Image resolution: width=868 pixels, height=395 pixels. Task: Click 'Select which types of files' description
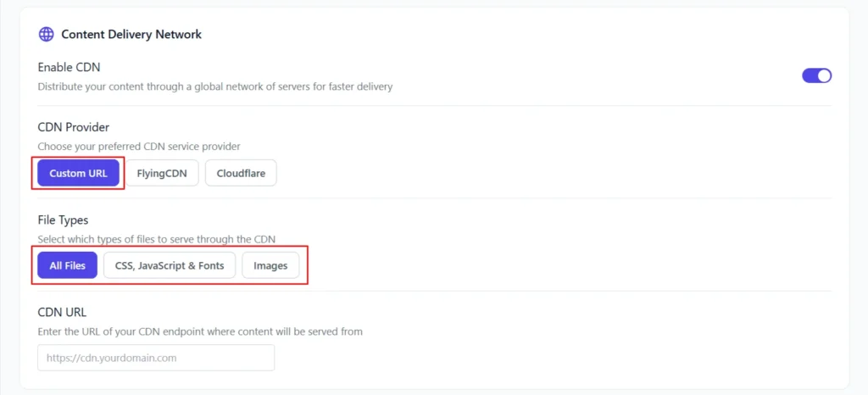click(x=157, y=239)
